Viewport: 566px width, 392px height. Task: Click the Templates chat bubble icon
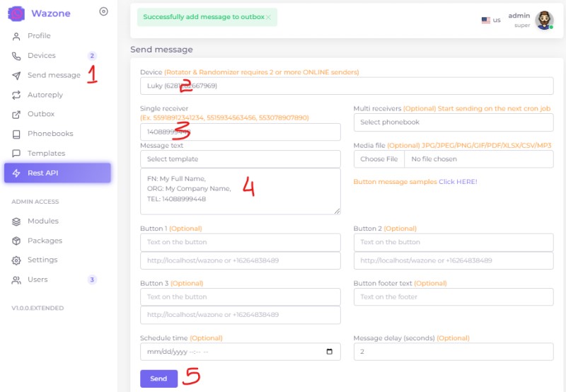tap(16, 154)
